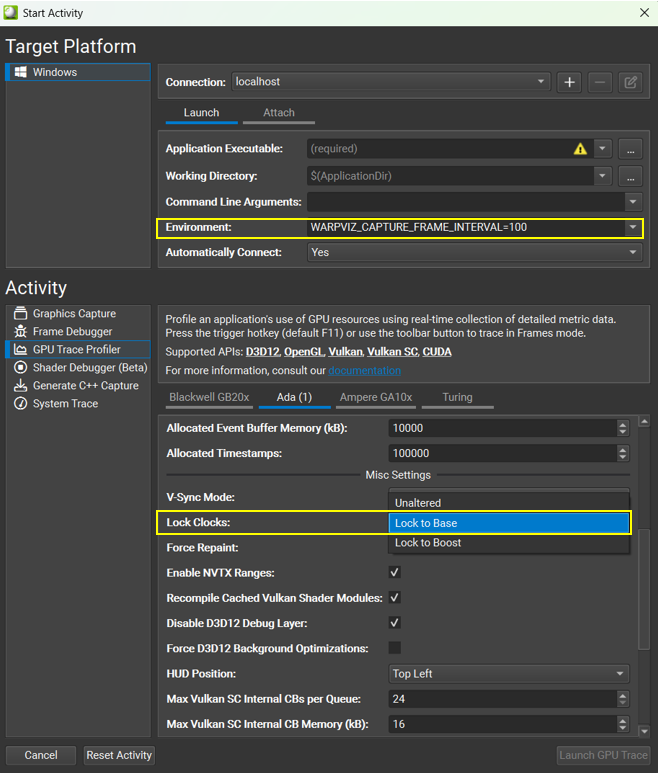Open the System Trace activity
658x773 pixels.
[x=65, y=404]
